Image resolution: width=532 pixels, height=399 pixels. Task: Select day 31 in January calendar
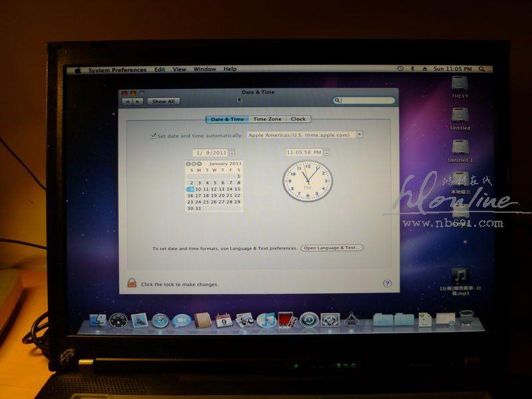[198, 208]
